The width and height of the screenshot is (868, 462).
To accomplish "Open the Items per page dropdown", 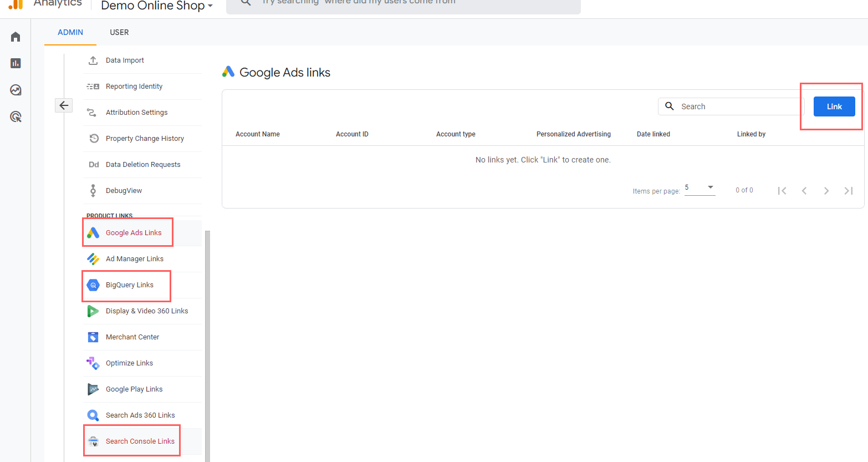I will (700, 189).
